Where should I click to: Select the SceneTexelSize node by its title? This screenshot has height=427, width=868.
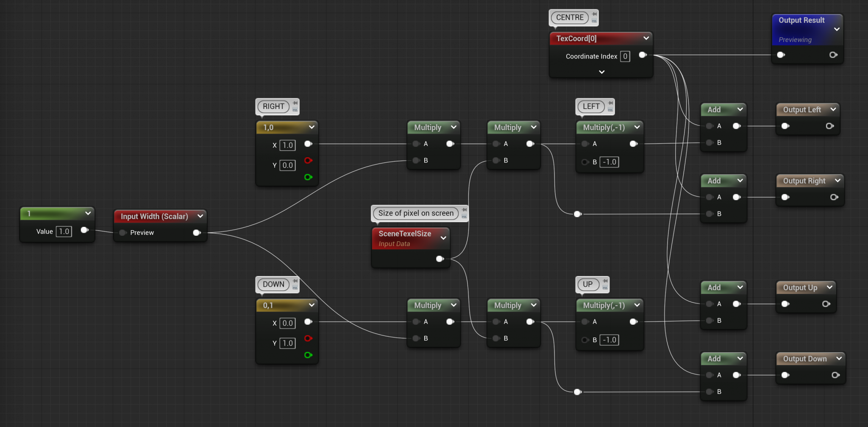coord(405,234)
